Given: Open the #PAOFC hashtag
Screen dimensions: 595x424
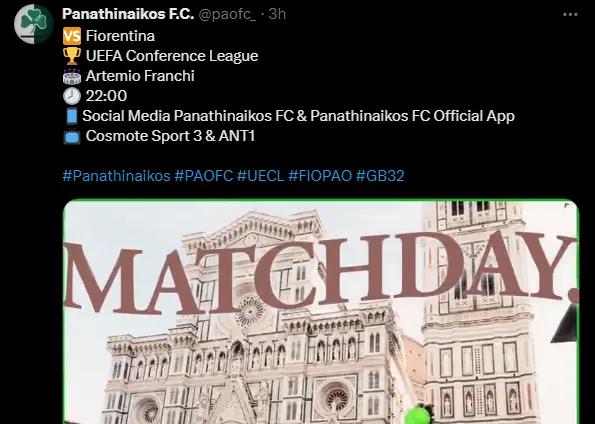Looking at the screenshot, I should pyautogui.click(x=203, y=176).
